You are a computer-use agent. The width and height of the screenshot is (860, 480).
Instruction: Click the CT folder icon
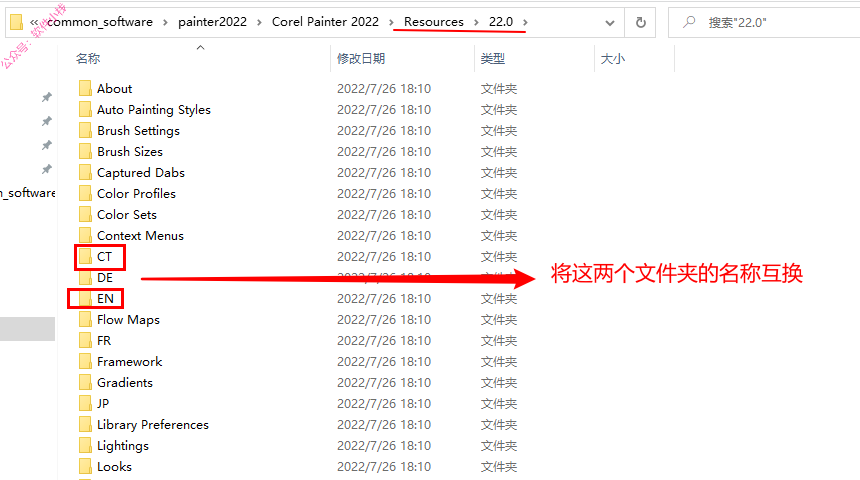pyautogui.click(x=85, y=256)
